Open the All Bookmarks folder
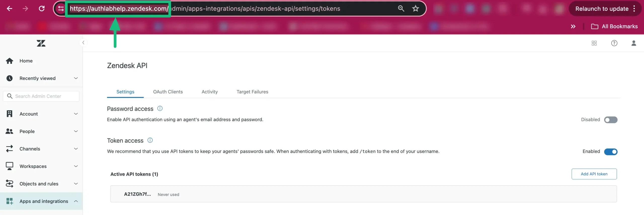 coord(614,26)
